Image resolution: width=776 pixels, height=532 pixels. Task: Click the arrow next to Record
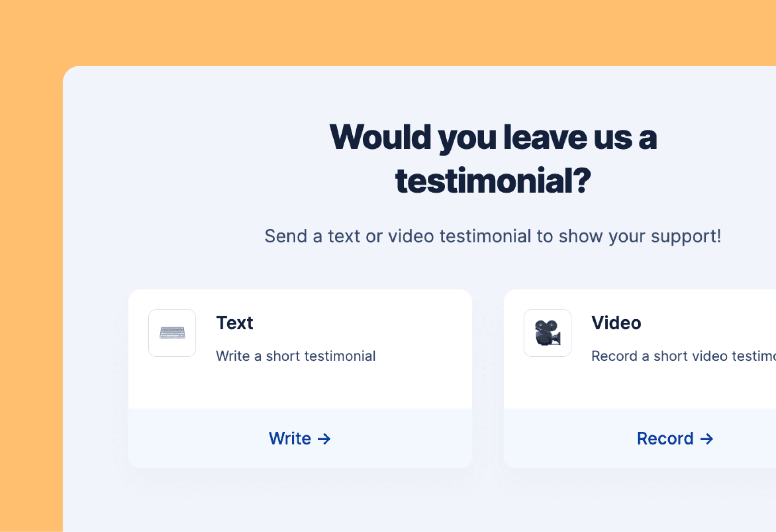(707, 439)
